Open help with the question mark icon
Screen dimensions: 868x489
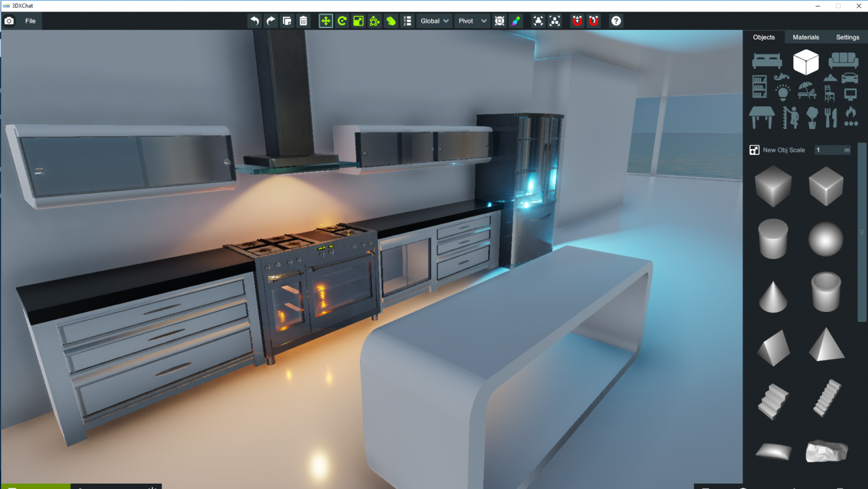pyautogui.click(x=616, y=21)
